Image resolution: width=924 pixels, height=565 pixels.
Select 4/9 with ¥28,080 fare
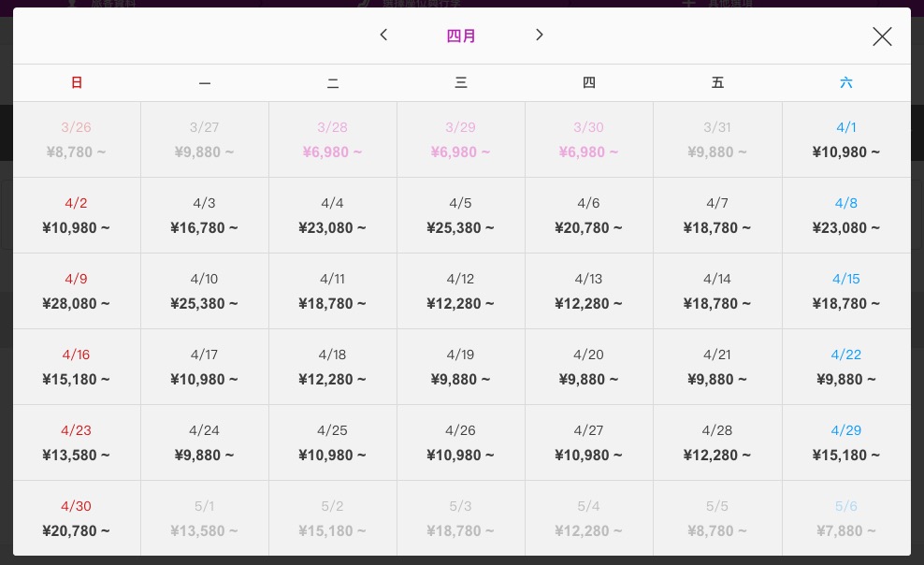[77, 291]
